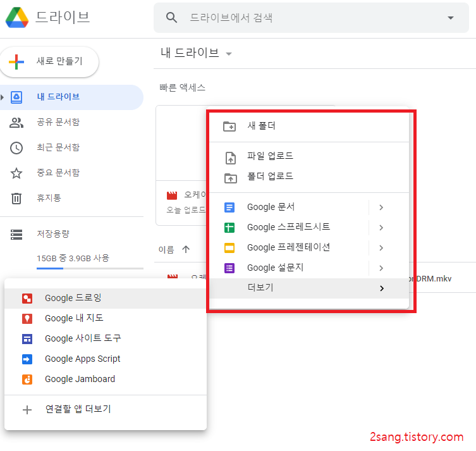Sort by 이름 column header

166,250
